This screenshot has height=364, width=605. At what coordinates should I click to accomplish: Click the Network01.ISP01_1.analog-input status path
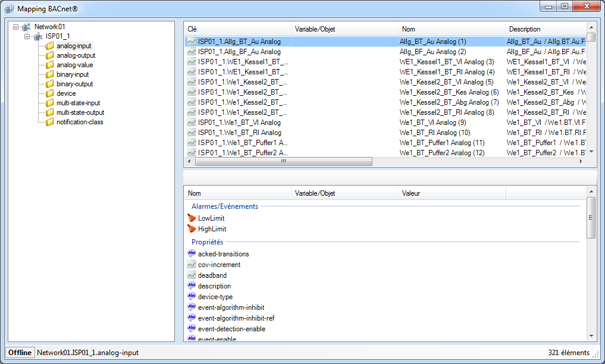87,353
